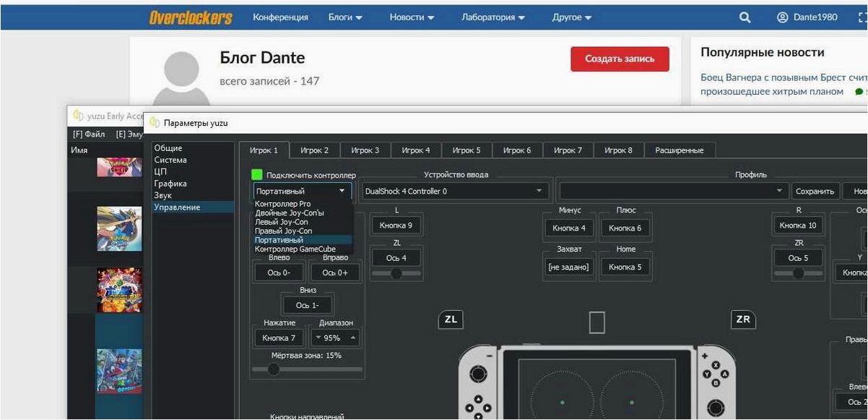Viewport: 868px width, 420px height.
Task: Click Кнопка 6 mapping for Плюс
Action: (625, 228)
